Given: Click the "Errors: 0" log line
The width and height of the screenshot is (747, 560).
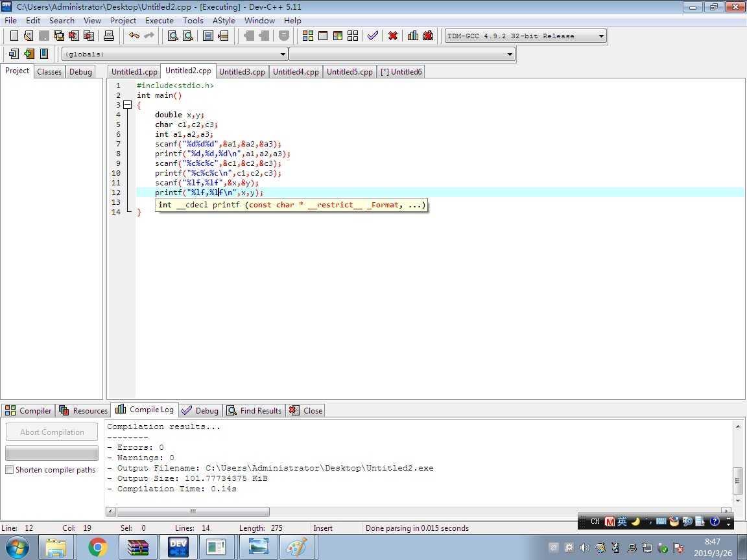Looking at the screenshot, I should (x=136, y=447).
